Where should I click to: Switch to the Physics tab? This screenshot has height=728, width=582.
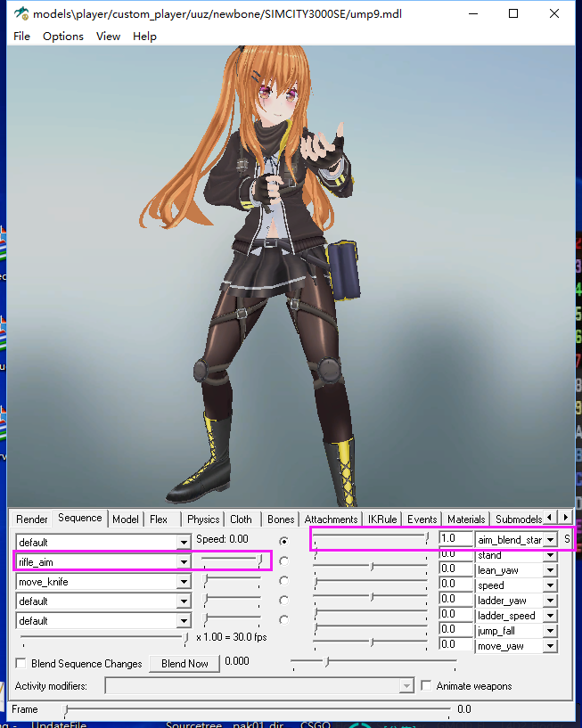[x=203, y=519]
